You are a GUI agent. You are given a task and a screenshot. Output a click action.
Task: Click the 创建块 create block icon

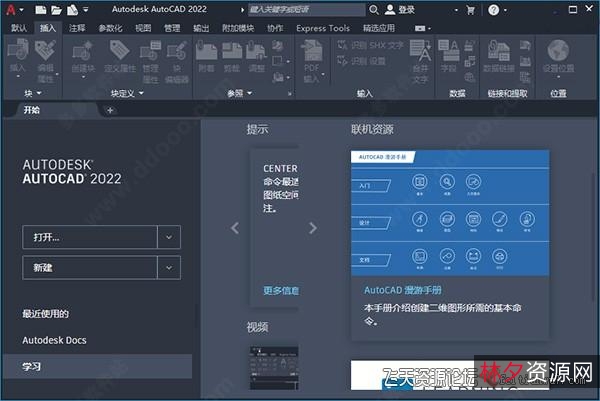(x=83, y=51)
